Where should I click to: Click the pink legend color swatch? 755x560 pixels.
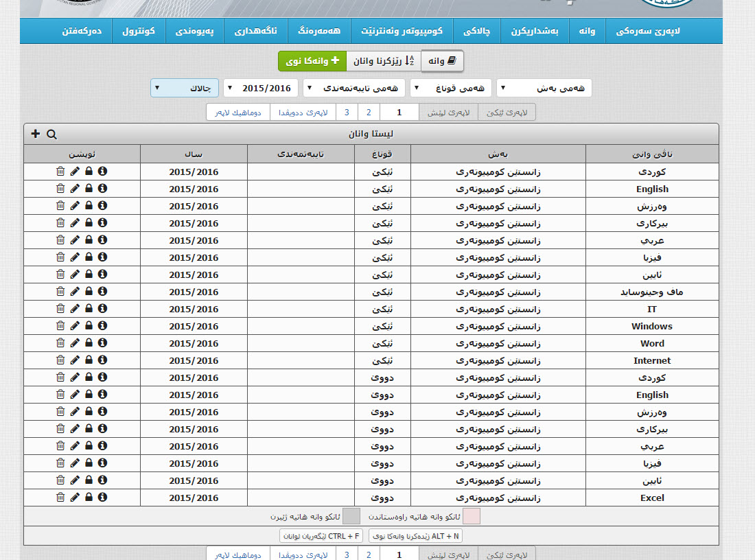point(472,516)
